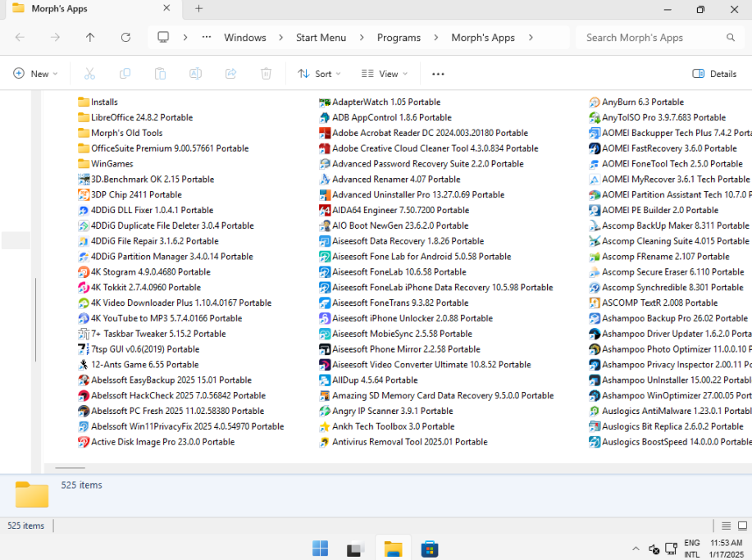Click the Windows Start button
Image resolution: width=752 pixels, height=560 pixels.
coord(321,549)
